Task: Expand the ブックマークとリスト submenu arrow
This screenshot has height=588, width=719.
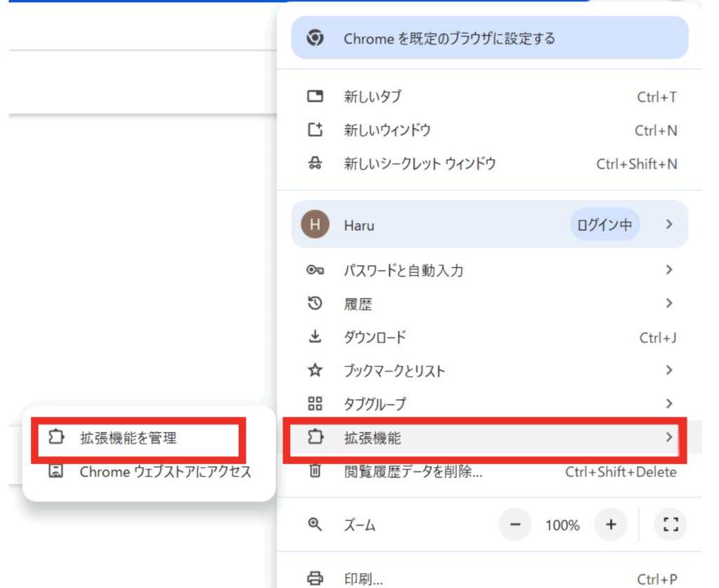Action: 669,370
